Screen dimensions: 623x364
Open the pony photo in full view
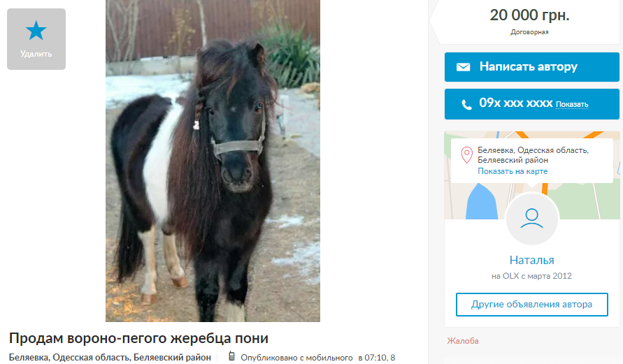[x=213, y=161]
